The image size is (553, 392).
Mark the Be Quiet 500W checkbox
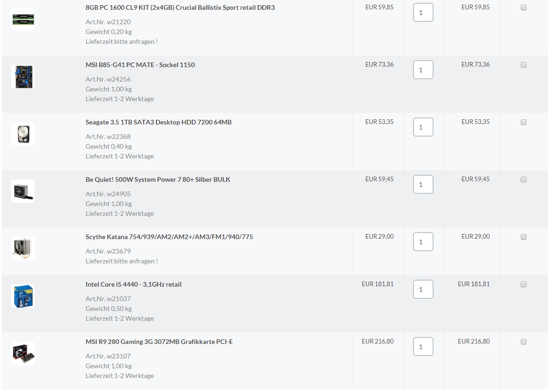(x=524, y=179)
